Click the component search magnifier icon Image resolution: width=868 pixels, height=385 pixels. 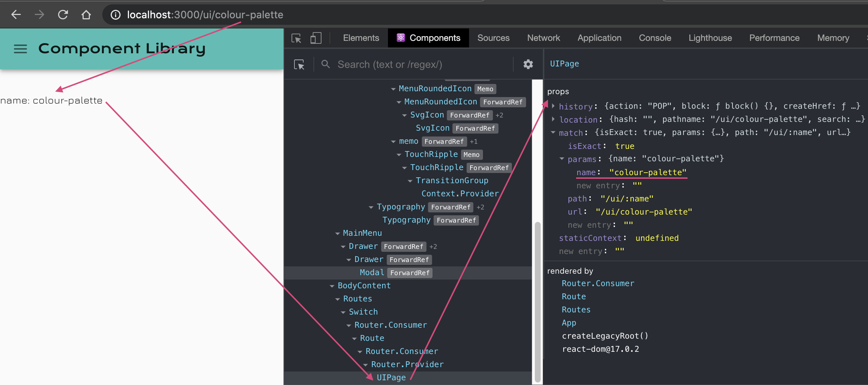[325, 64]
